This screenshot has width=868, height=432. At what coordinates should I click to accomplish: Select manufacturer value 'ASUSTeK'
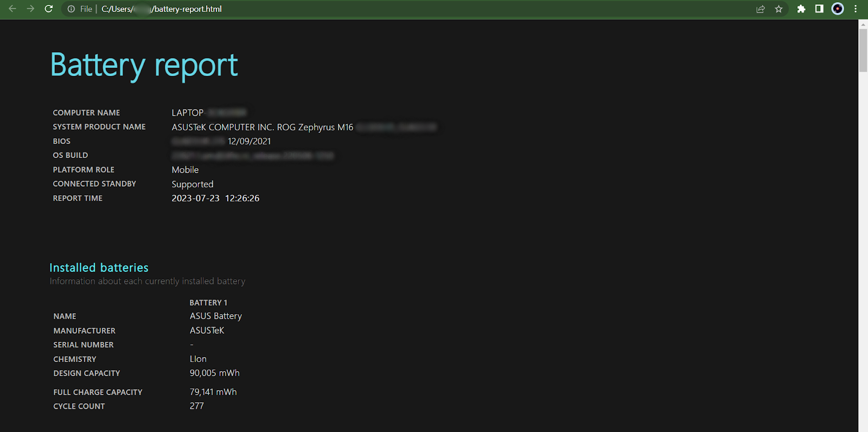pos(207,331)
